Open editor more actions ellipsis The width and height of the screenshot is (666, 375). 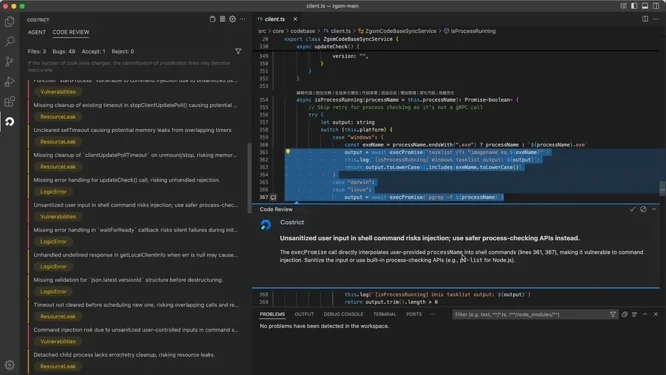point(656,19)
